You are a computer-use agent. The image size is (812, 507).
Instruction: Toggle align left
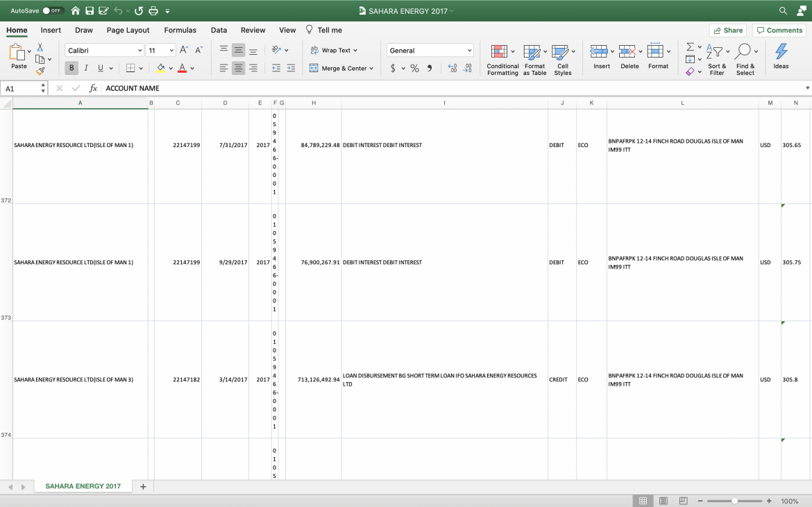coord(223,68)
